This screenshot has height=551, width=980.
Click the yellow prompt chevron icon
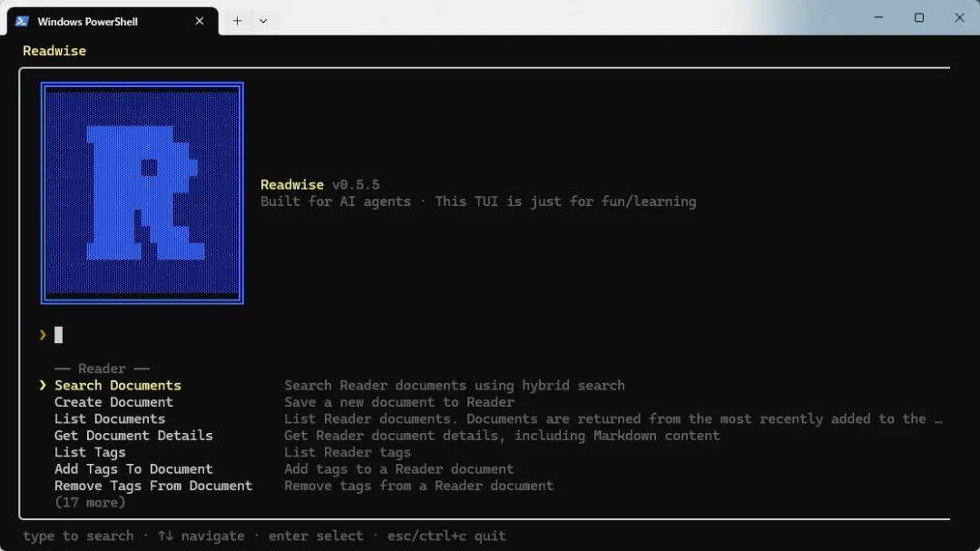[43, 335]
